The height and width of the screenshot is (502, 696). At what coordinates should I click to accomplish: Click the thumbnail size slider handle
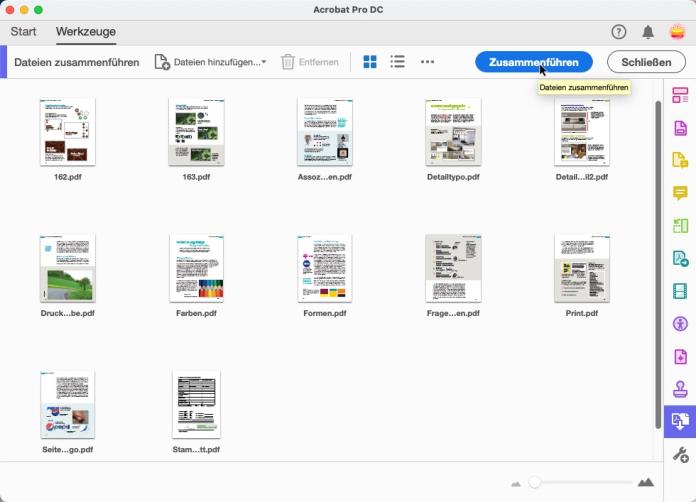point(535,483)
